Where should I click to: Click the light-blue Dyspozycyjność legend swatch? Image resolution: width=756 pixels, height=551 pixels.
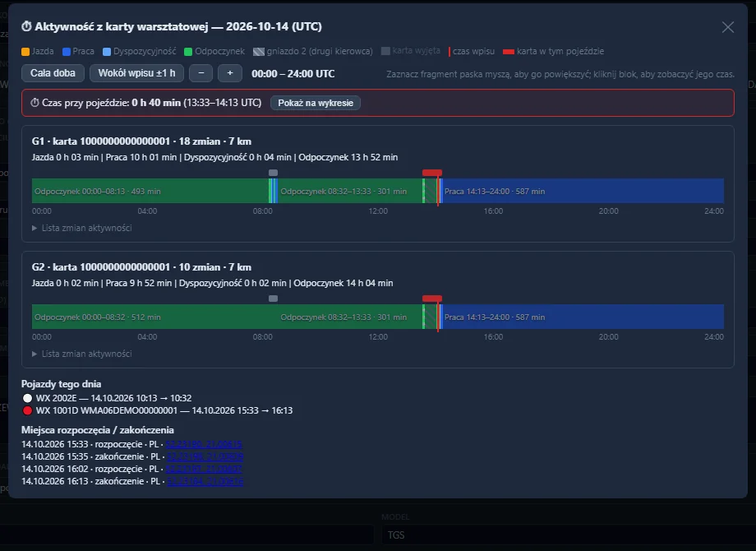coord(107,52)
